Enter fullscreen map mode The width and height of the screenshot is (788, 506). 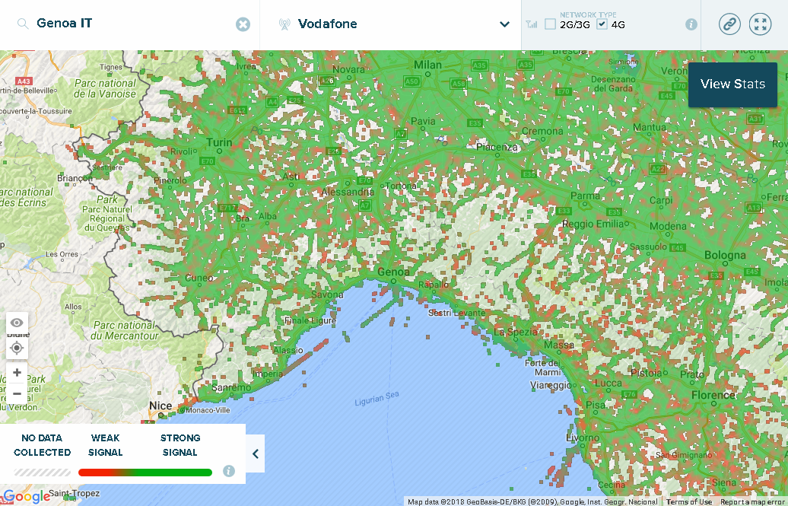(760, 24)
